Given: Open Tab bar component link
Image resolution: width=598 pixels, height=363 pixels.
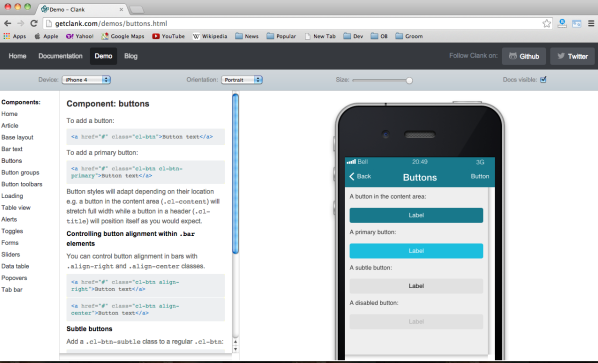Looking at the screenshot, I should click(x=12, y=289).
